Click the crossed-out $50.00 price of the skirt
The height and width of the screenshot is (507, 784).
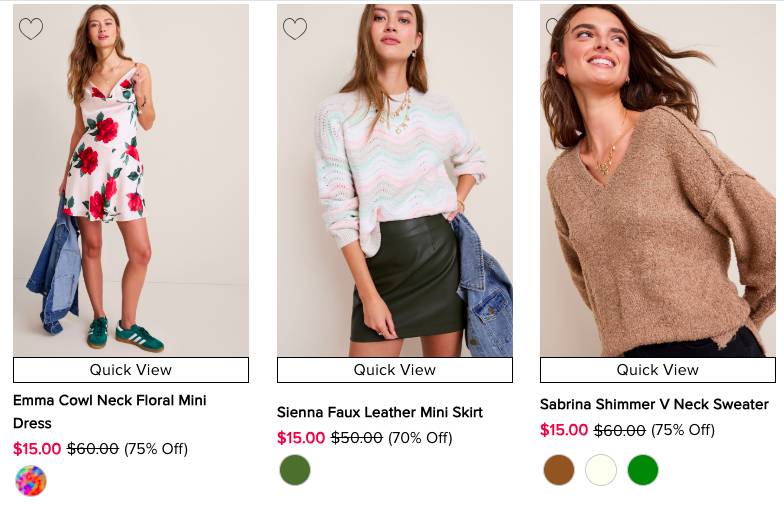[357, 438]
